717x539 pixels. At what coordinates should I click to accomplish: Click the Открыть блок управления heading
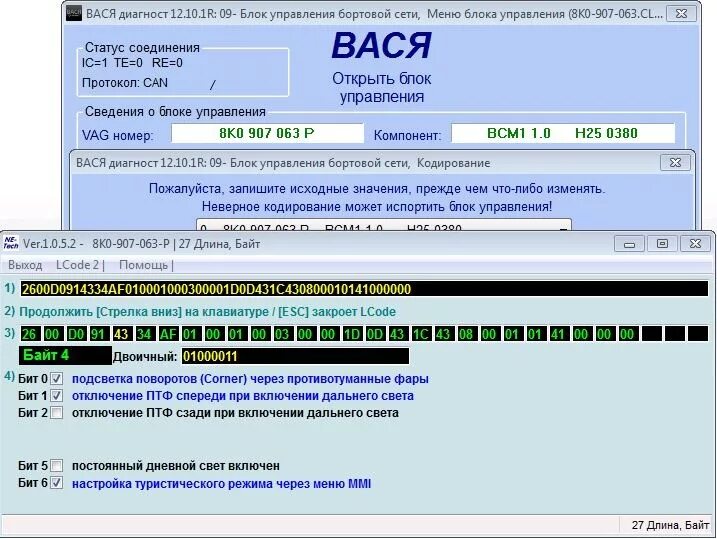381,87
